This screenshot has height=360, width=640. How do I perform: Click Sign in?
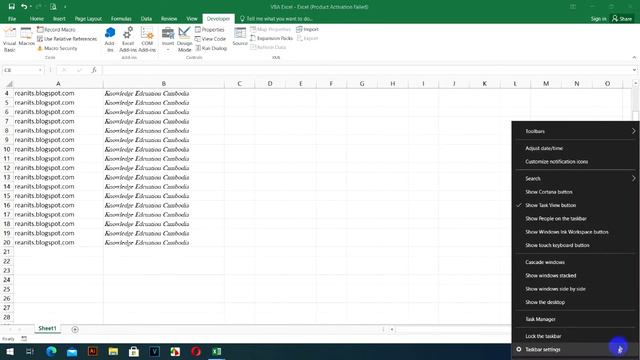pyautogui.click(x=598, y=19)
